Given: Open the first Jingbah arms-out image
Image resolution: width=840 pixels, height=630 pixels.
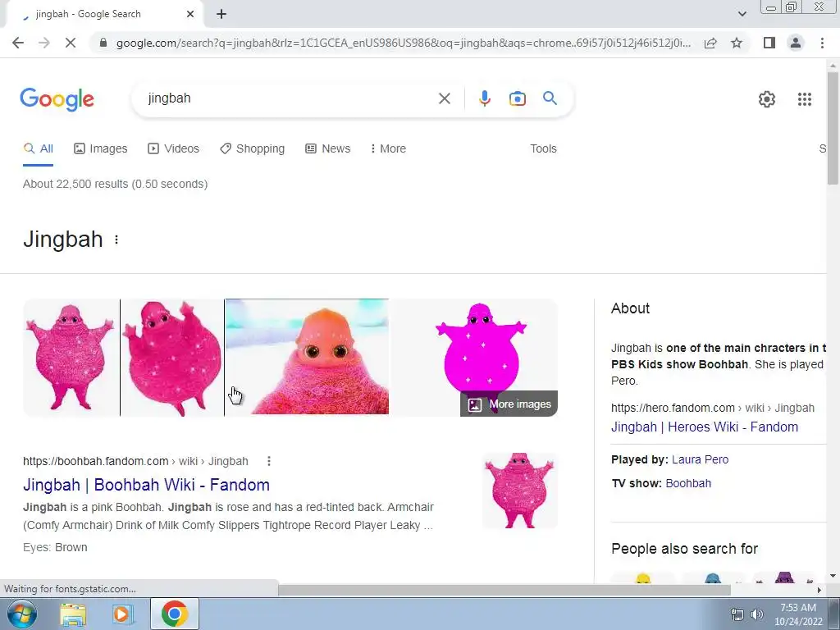Looking at the screenshot, I should [71, 358].
